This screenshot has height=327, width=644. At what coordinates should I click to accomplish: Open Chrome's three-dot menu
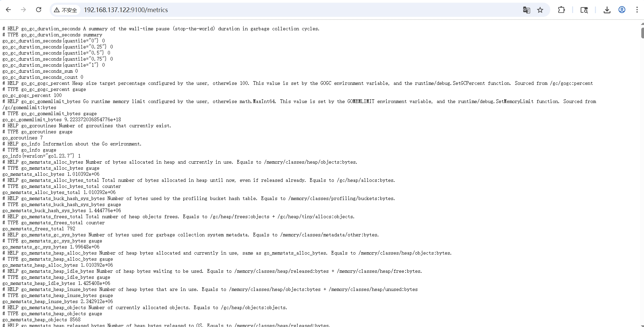tap(637, 10)
